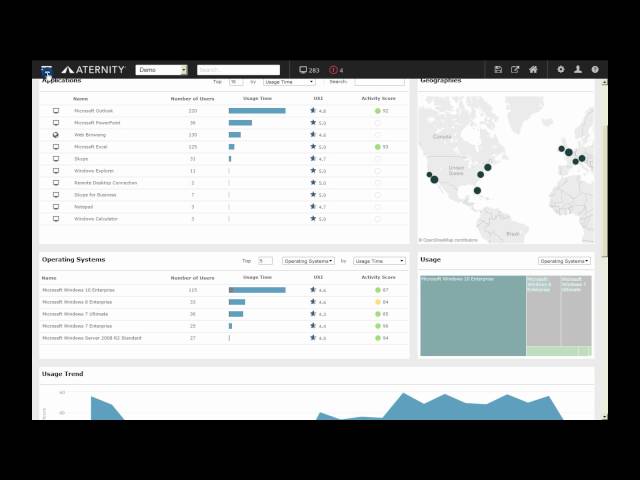The image size is (640, 480).
Task: Select Microsoft Windows Server 2008 R2 Standard row
Action: 224,338
